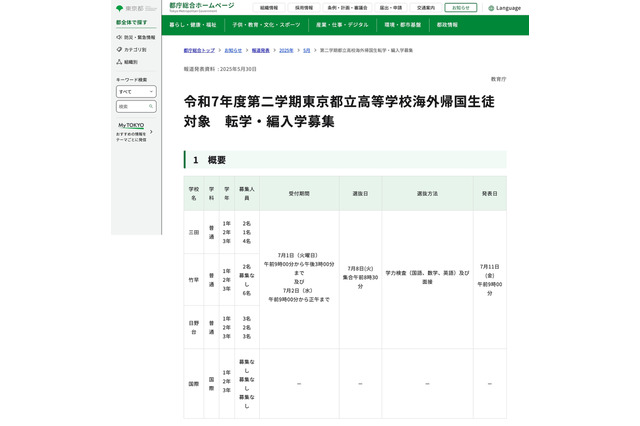This screenshot has width=640, height=426.
Task: Click the 防災・緊急情報 megaphone icon
Action: point(120,37)
